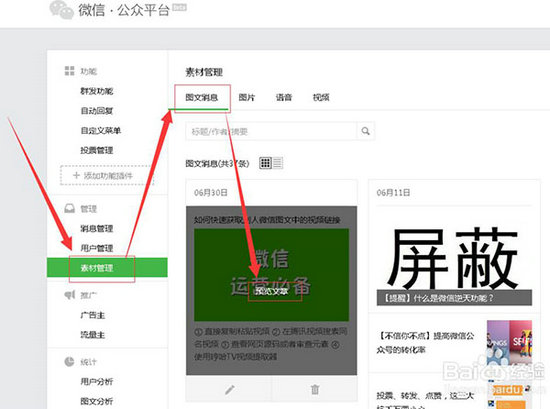Image resolution: width=550 pixels, height=409 pixels.
Task: Focus the 标题/作者/摘要 search field
Action: [x=271, y=131]
